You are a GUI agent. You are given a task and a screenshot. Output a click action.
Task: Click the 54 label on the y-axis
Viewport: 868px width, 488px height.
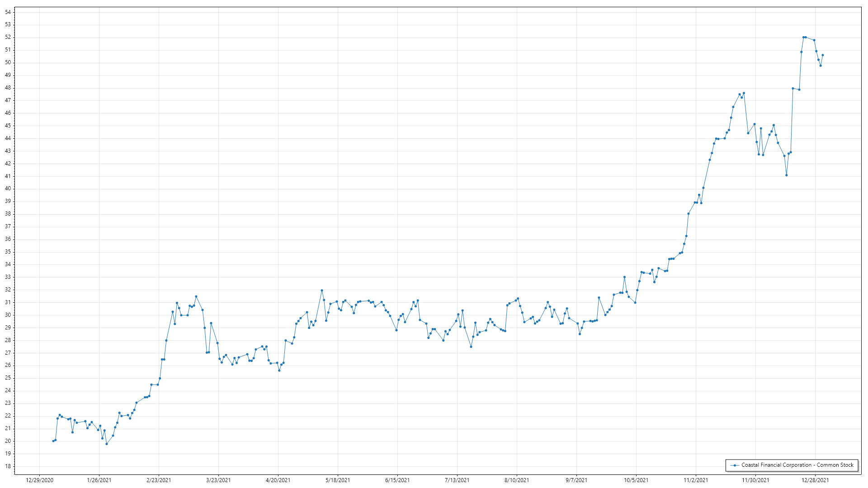coord(8,12)
